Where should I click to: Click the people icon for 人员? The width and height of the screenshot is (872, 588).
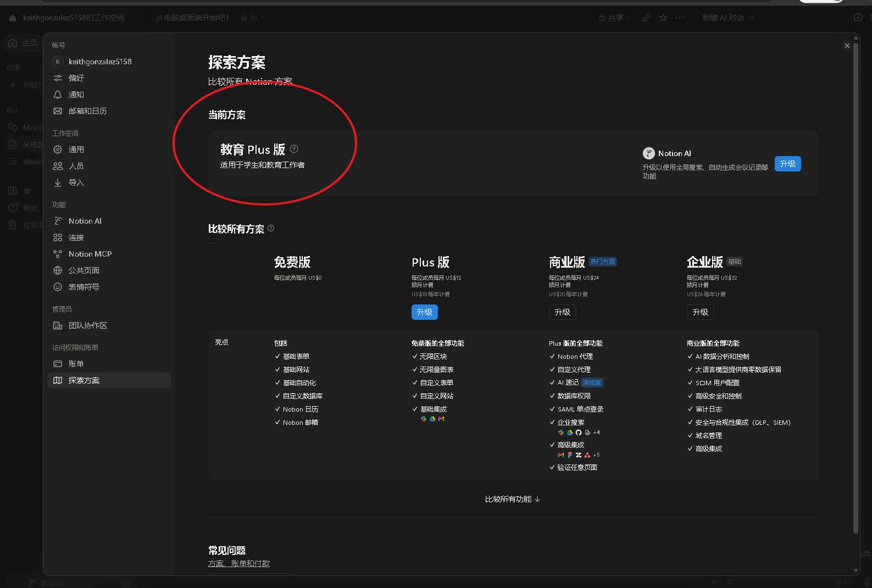click(x=58, y=166)
